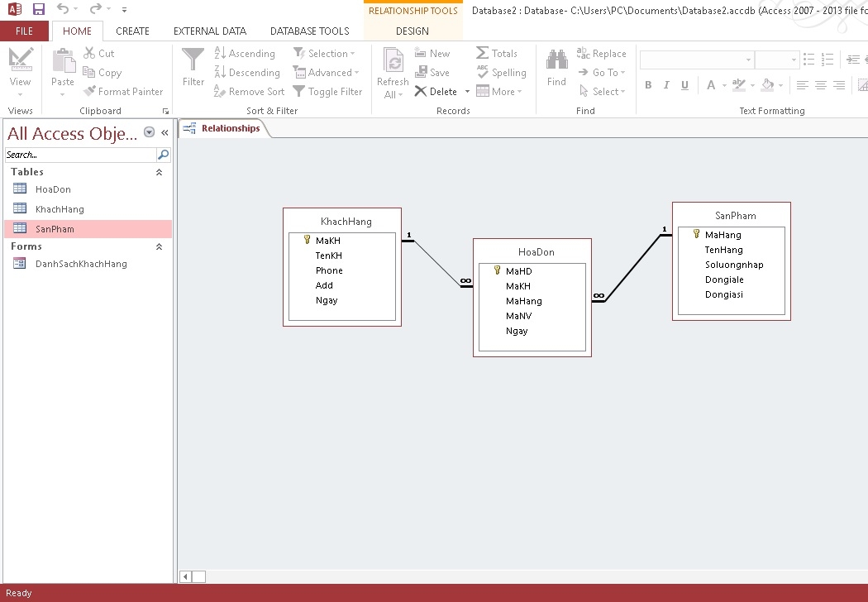Image resolution: width=868 pixels, height=602 pixels.
Task: Click the Filter funnel icon
Action: [193, 60]
